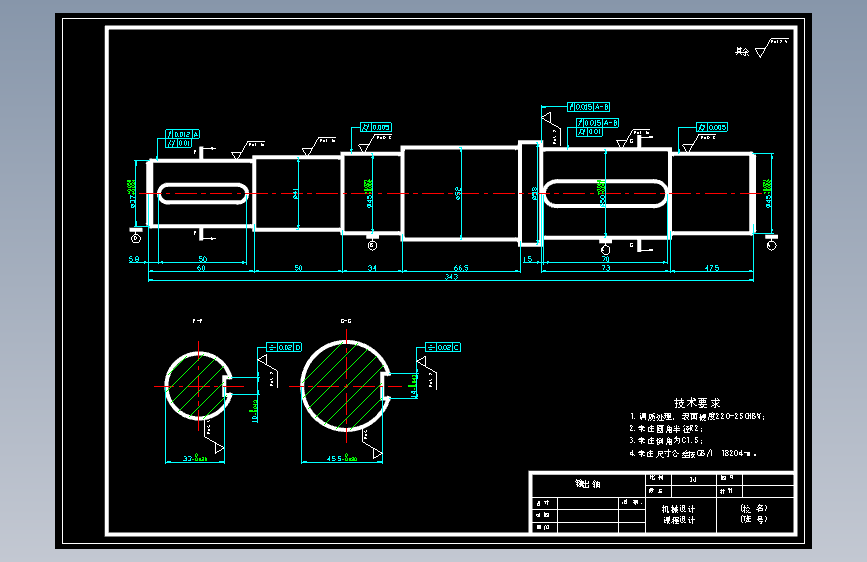
Task: Select the right keyway slot outline
Action: point(605,194)
